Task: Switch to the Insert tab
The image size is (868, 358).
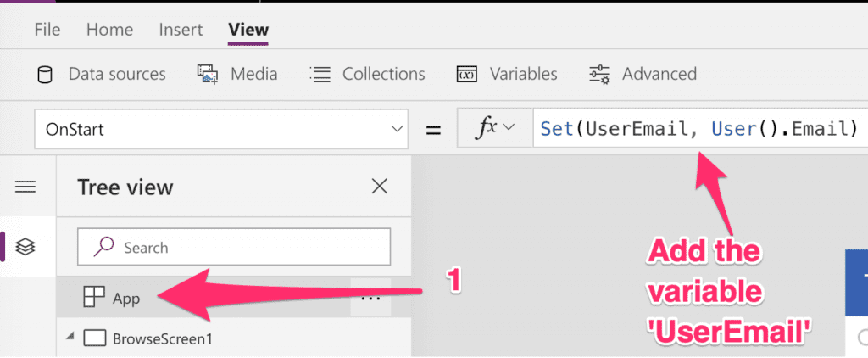Action: tap(181, 30)
